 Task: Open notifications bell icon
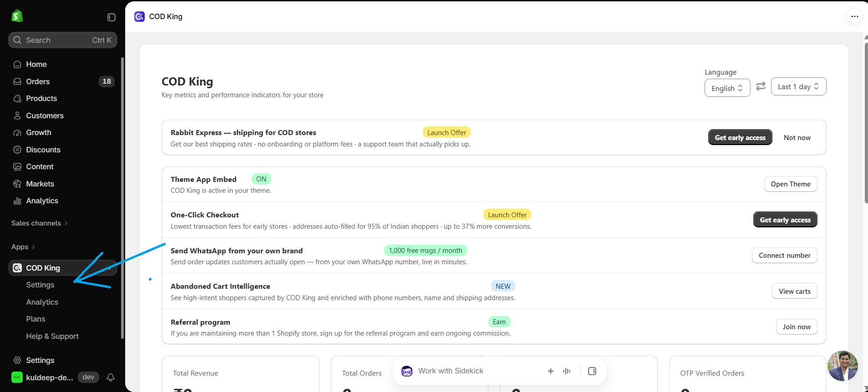111,377
